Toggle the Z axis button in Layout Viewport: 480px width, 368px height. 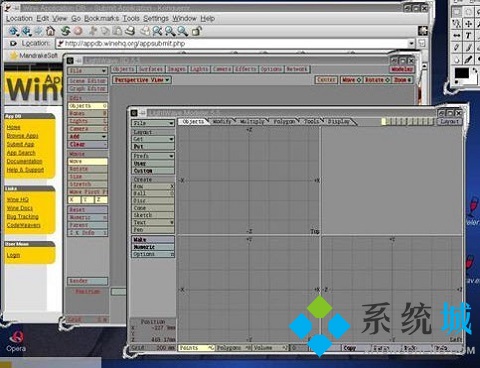point(101,200)
